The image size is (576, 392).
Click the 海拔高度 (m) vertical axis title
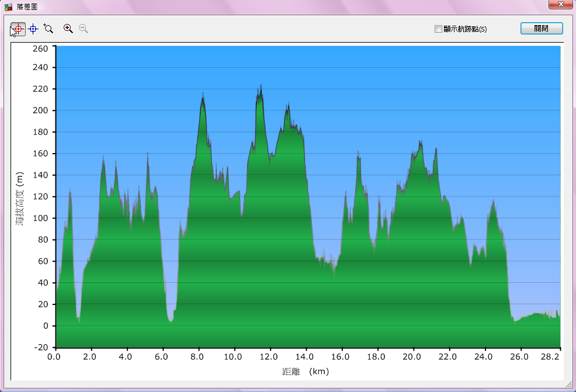(20, 200)
